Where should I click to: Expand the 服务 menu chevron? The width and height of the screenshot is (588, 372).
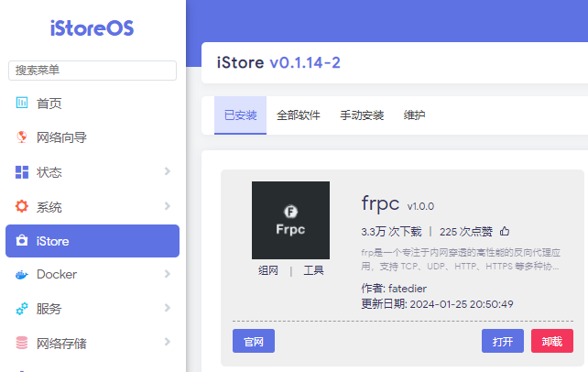[168, 308]
